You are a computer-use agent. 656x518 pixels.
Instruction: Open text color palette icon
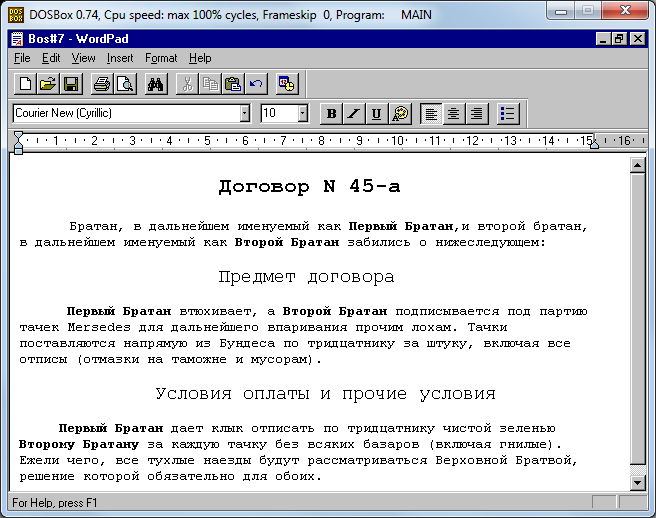[x=400, y=113]
